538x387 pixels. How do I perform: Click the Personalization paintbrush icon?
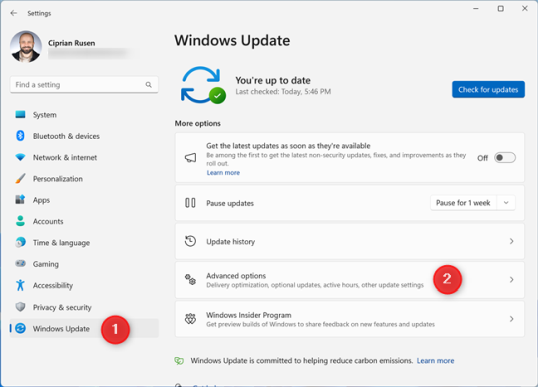pyautogui.click(x=20, y=178)
